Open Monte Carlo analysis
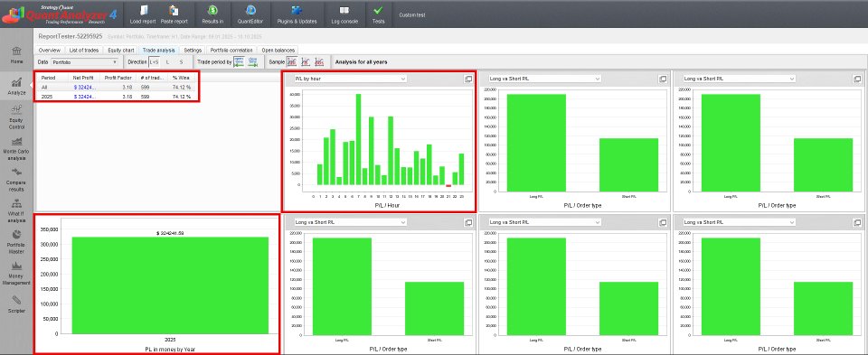This screenshot has width=868, height=355. tap(16, 149)
